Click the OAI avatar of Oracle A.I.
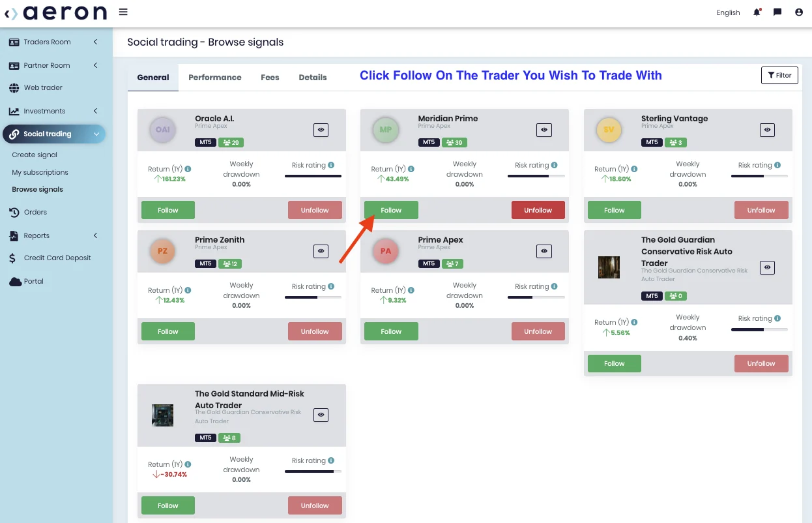This screenshot has height=523, width=812. 162,130
